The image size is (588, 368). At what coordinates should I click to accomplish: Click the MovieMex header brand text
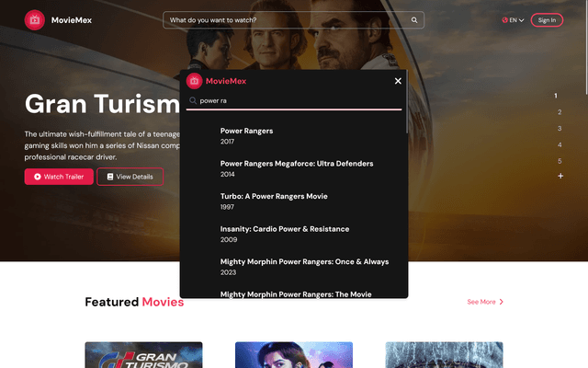[72, 20]
